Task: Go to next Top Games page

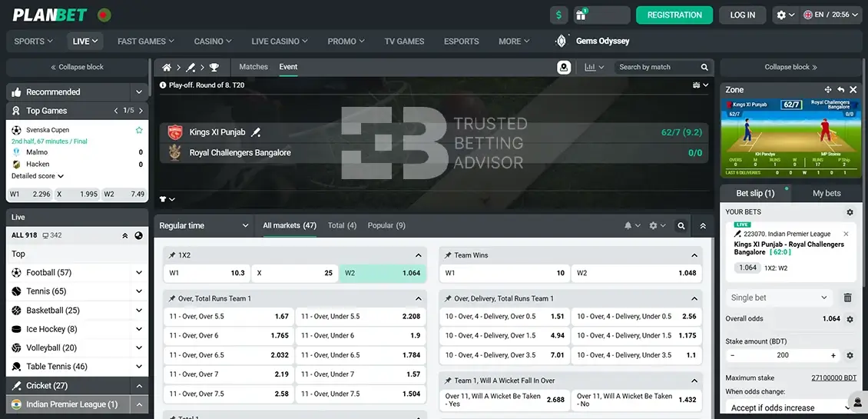Action: [x=141, y=111]
